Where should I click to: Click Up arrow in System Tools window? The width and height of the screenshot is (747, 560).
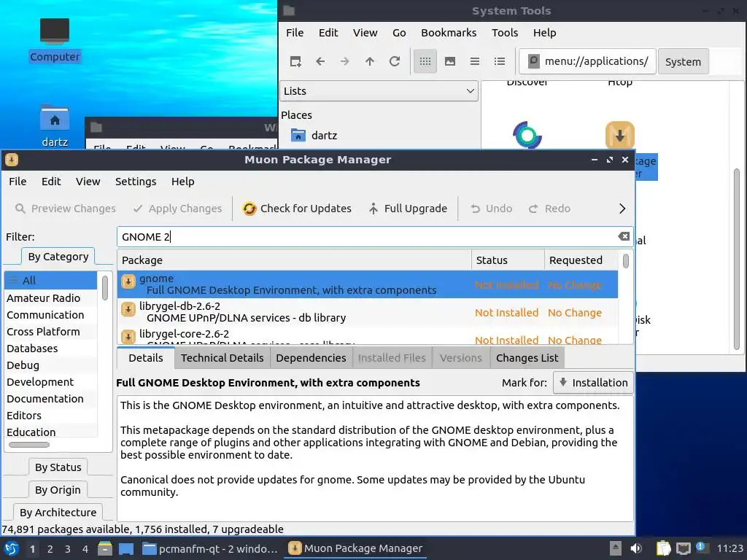370,61
